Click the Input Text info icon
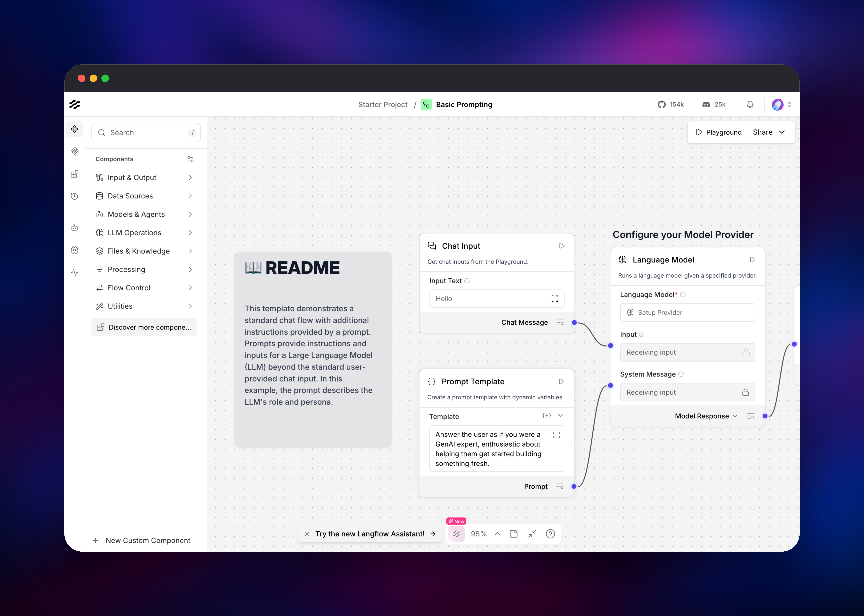The image size is (864, 616). [x=467, y=281]
